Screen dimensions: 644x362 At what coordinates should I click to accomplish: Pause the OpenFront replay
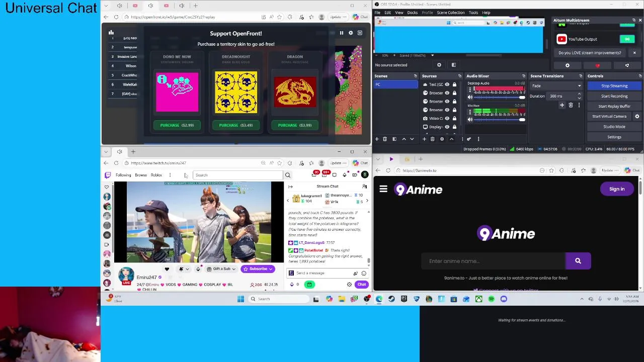341,33
